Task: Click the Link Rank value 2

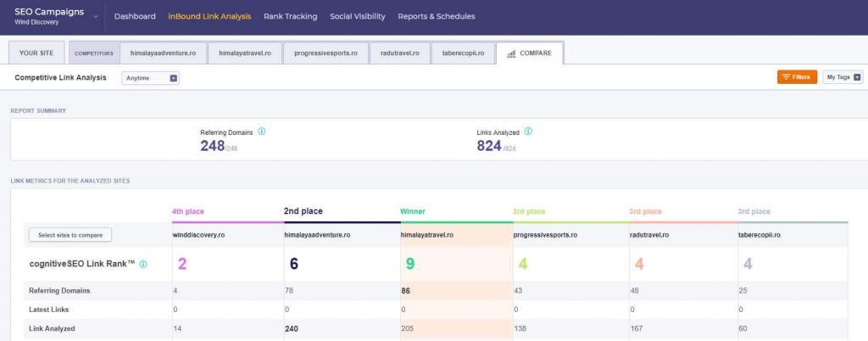Action: (182, 264)
